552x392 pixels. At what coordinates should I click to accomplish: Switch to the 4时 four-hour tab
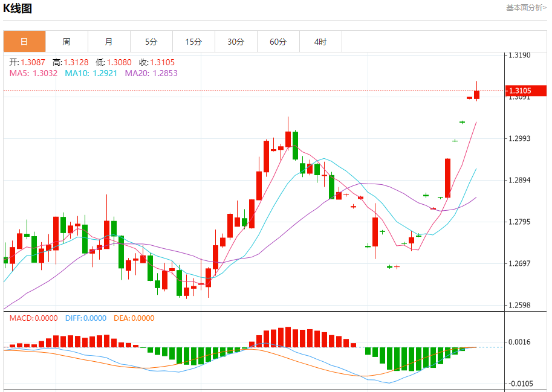[x=320, y=42]
